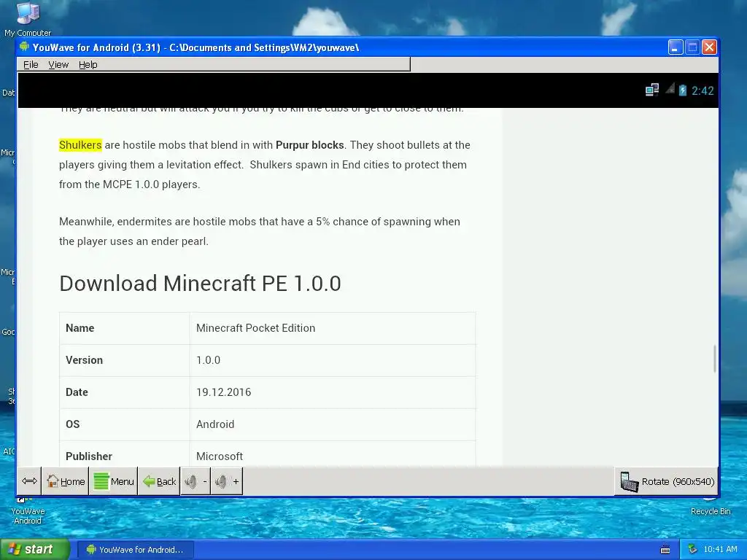Rotate the screen with Rotate (960x540) button
The image size is (747, 560).
tap(667, 481)
